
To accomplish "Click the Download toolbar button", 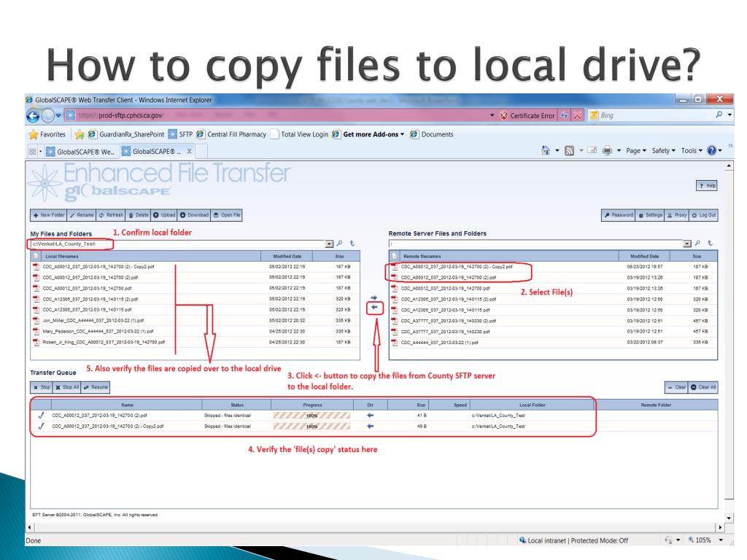I will (x=194, y=215).
